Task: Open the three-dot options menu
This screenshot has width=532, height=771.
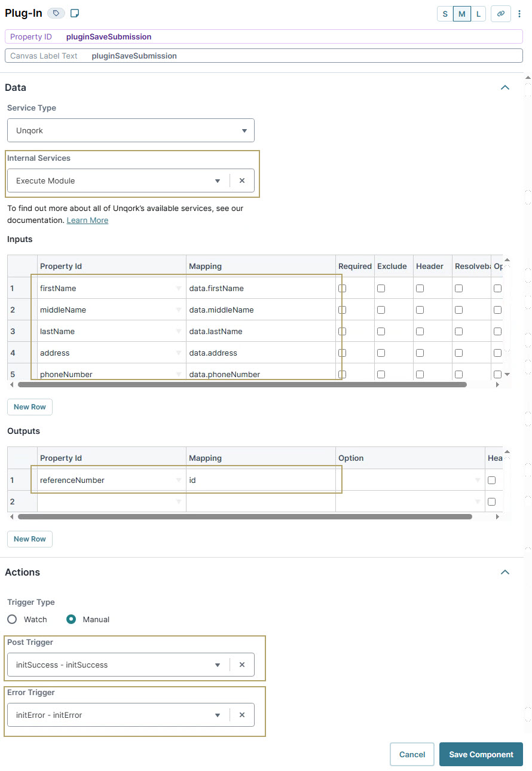Action: coord(519,13)
